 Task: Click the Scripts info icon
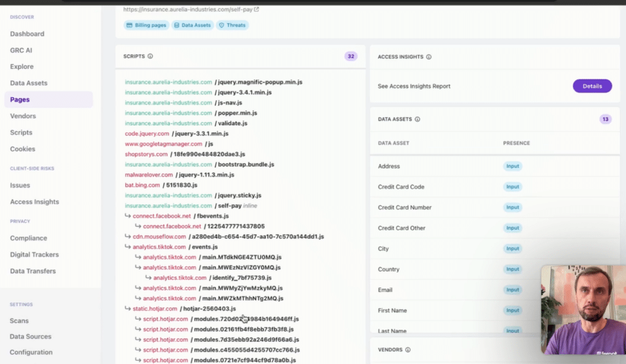pyautogui.click(x=150, y=56)
